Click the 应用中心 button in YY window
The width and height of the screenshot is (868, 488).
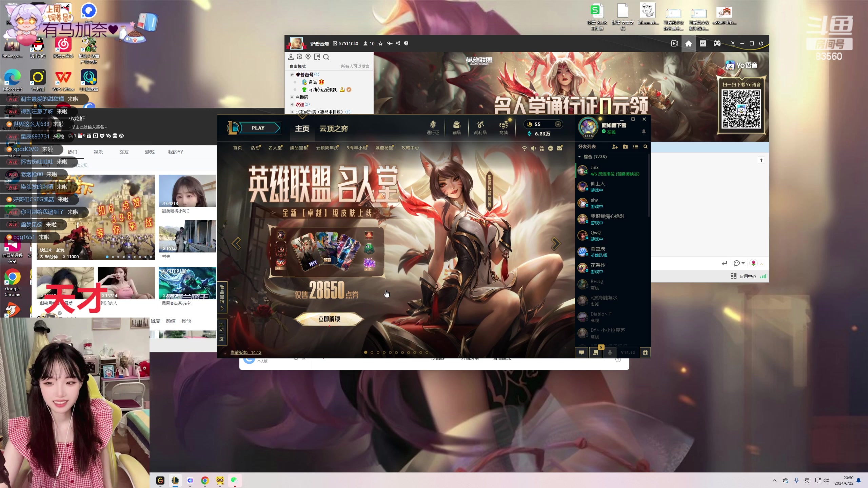[x=743, y=277]
